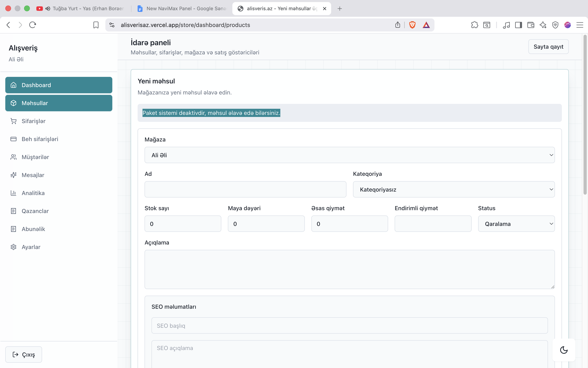Open the browser profile avatar

[x=568, y=25]
